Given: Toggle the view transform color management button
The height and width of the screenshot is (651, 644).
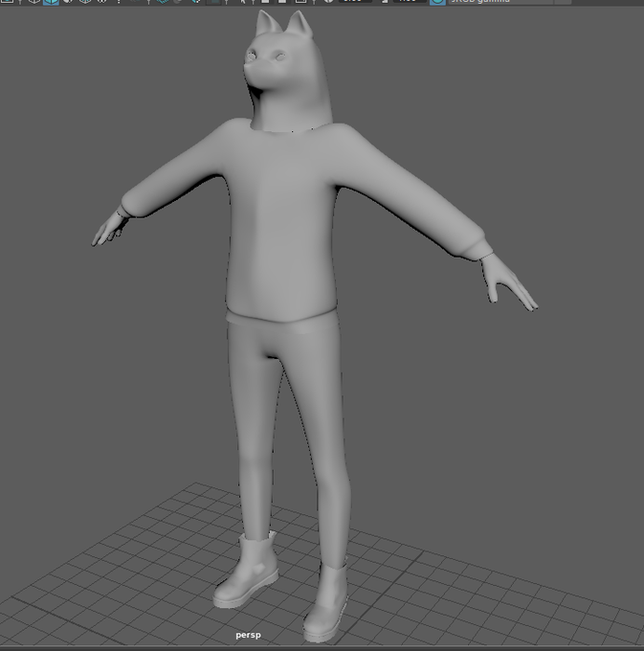Looking at the screenshot, I should [437, 2].
